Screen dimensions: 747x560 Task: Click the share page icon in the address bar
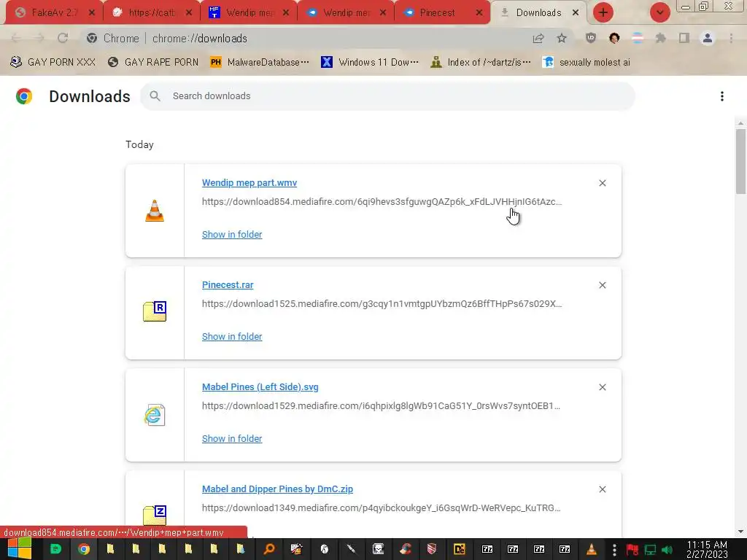tap(538, 38)
